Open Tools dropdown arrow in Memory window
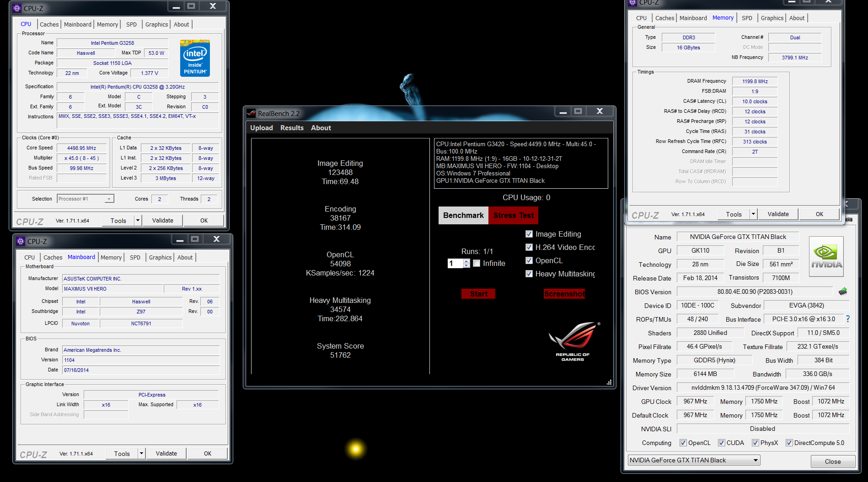This screenshot has width=868, height=482. tap(753, 214)
